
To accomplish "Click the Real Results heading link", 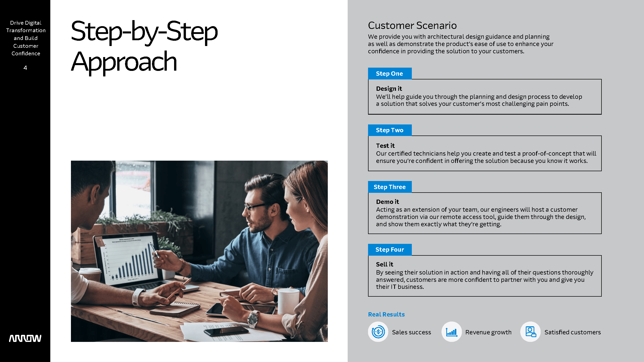I will pos(386,314).
